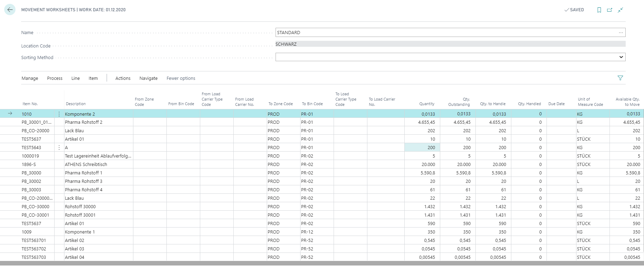Image resolution: width=644 pixels, height=275 pixels.
Task: Sort by Item No. column header
Action: pyautogui.click(x=30, y=104)
